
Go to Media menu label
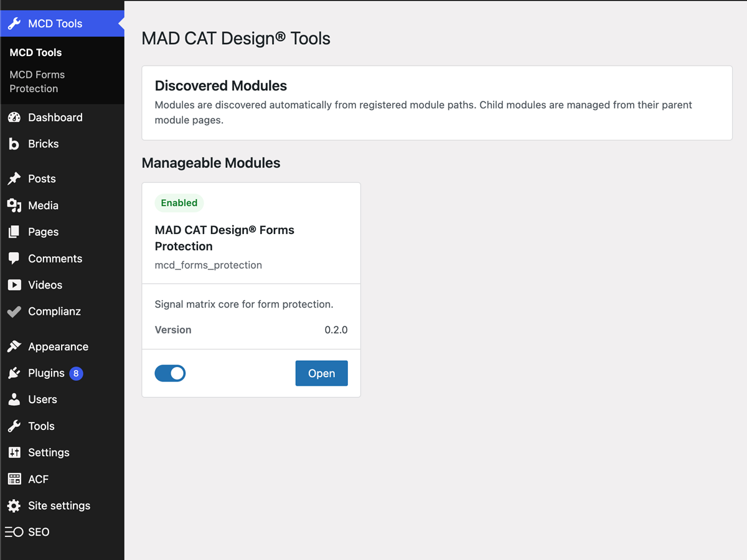(x=43, y=205)
